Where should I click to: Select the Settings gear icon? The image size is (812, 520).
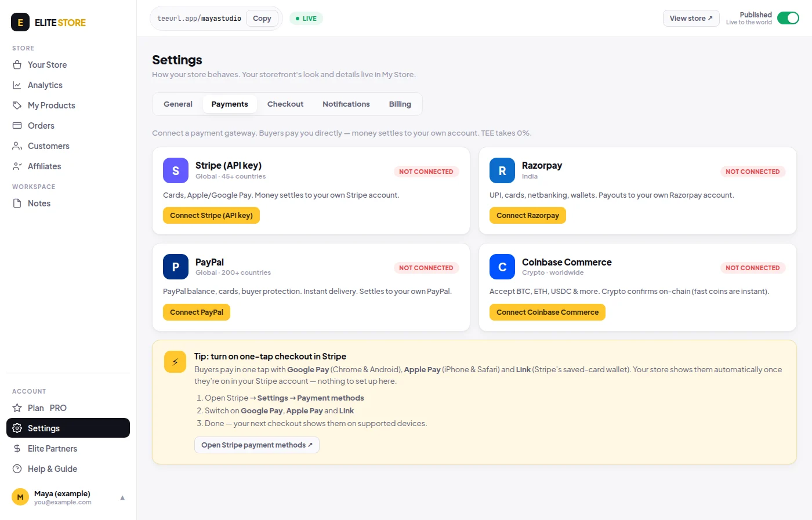pyautogui.click(x=17, y=428)
